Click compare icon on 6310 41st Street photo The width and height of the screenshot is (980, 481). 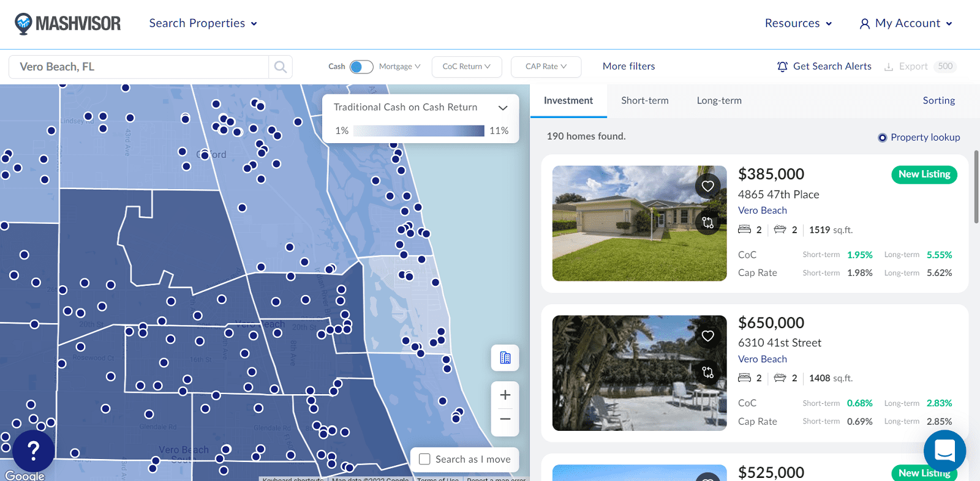point(708,372)
